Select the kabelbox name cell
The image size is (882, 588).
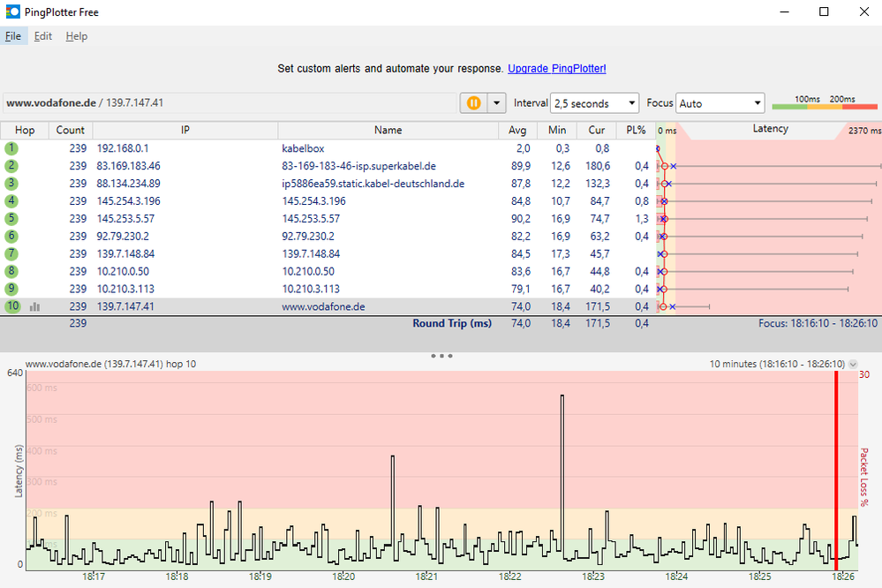303,148
